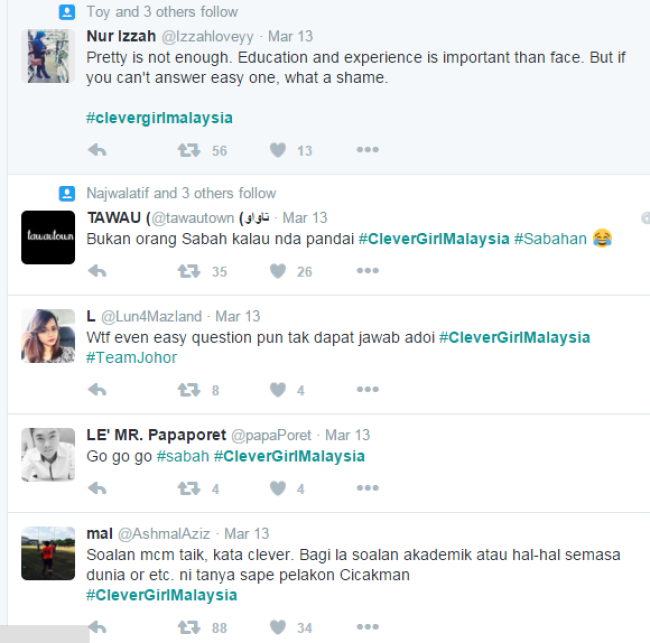This screenshot has height=643, width=650.
Task: Reply to LE' MR. Papaporet's tweet
Action: coord(97,488)
